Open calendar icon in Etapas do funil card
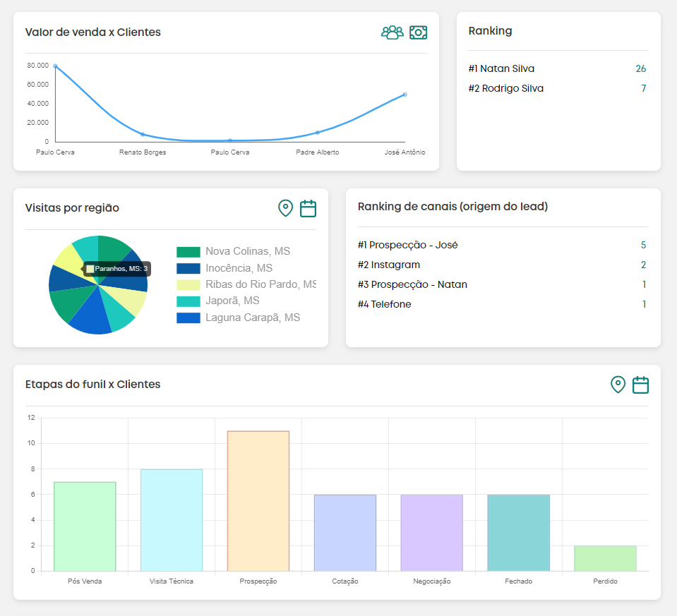Viewport: 677px width, 616px height. (640, 385)
